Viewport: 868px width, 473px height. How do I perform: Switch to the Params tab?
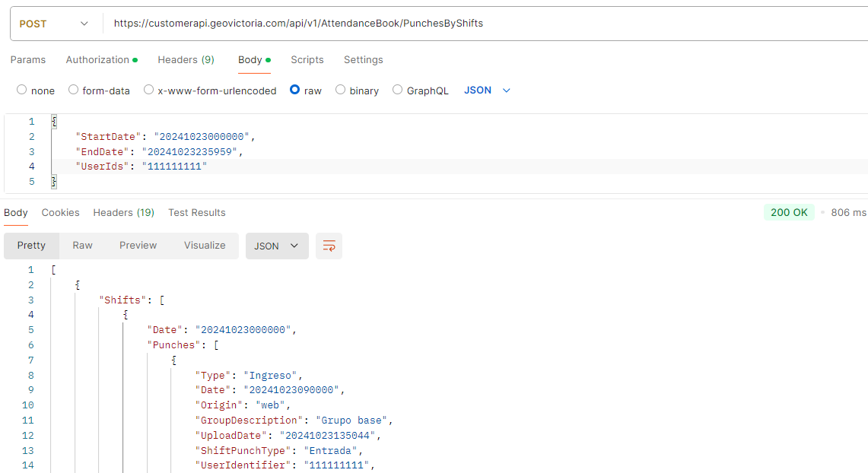(28, 59)
